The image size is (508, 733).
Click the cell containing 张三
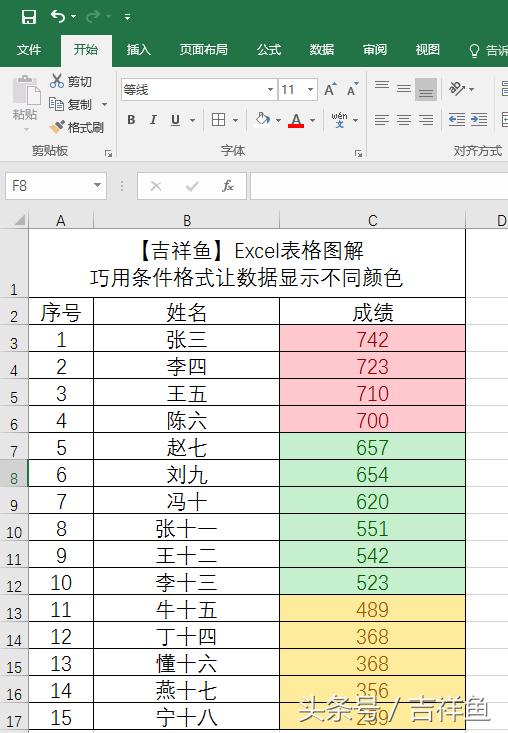(x=186, y=338)
